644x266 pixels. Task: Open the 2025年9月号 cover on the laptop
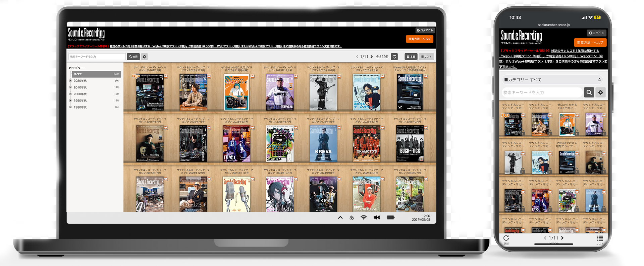tap(367, 92)
